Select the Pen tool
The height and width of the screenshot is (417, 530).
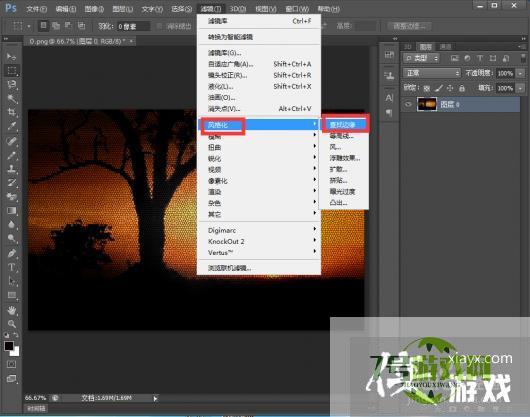pos(11,253)
